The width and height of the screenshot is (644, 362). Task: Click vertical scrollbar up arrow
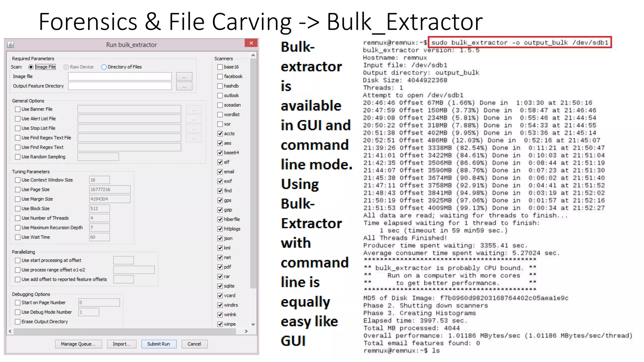[253, 56]
